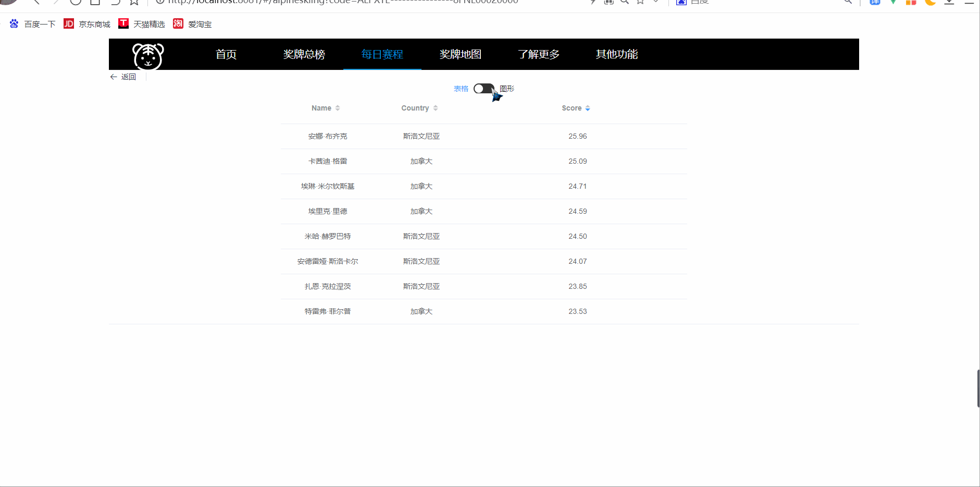Click the bookmark star in the address bar

(640, 2)
